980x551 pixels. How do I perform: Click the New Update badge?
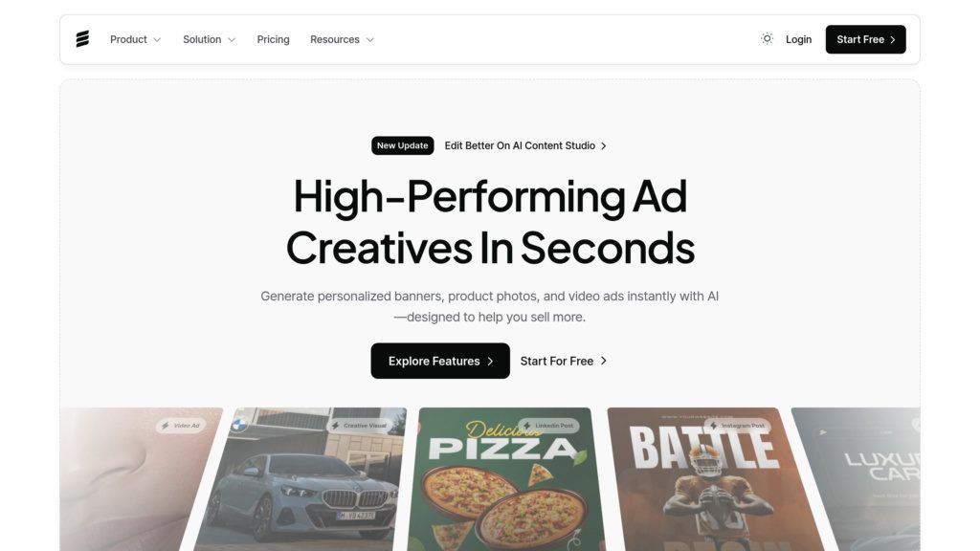point(403,145)
